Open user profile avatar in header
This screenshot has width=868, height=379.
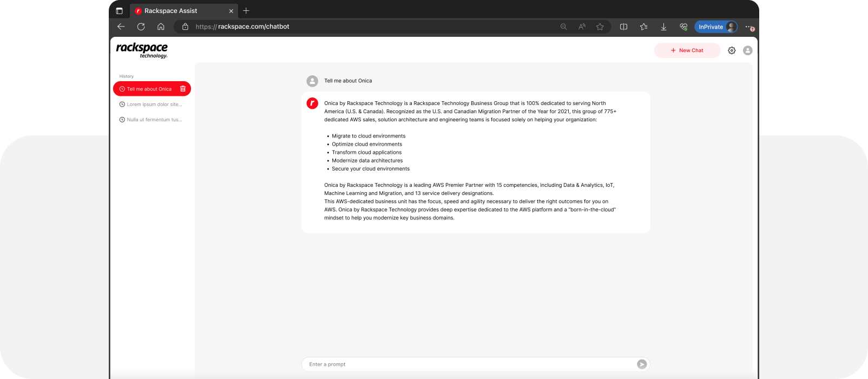point(747,50)
